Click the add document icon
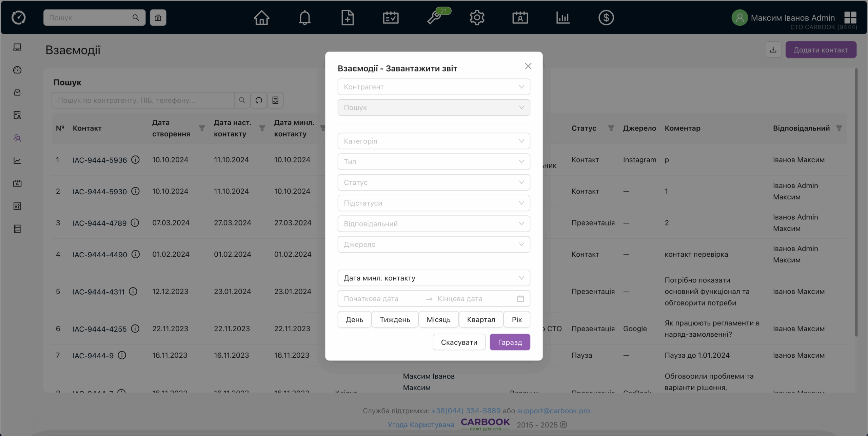The image size is (868, 436). (x=348, y=18)
